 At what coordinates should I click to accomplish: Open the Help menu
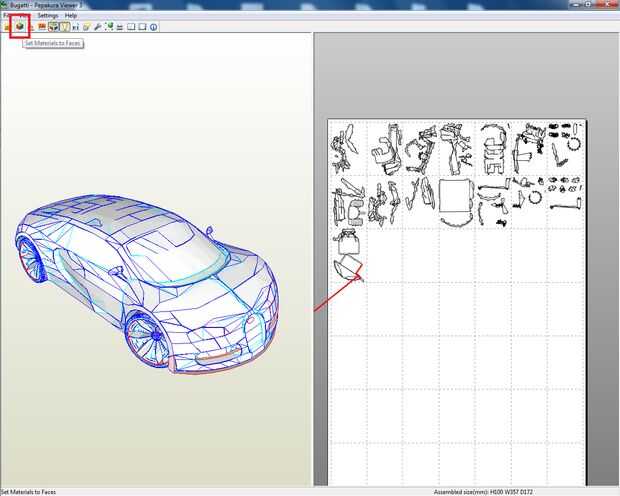[71, 16]
